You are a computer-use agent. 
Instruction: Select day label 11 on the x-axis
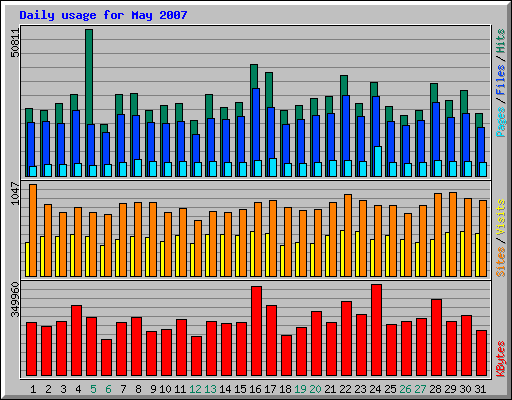point(180,389)
